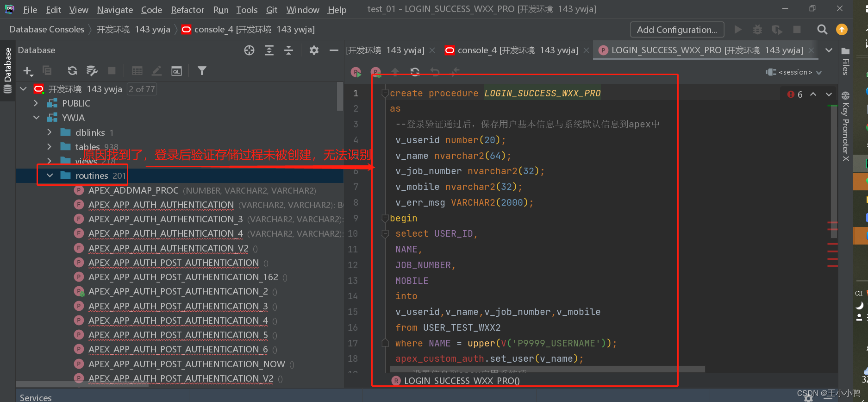
Task: Click the Stop square in top toolbar
Action: point(797,30)
